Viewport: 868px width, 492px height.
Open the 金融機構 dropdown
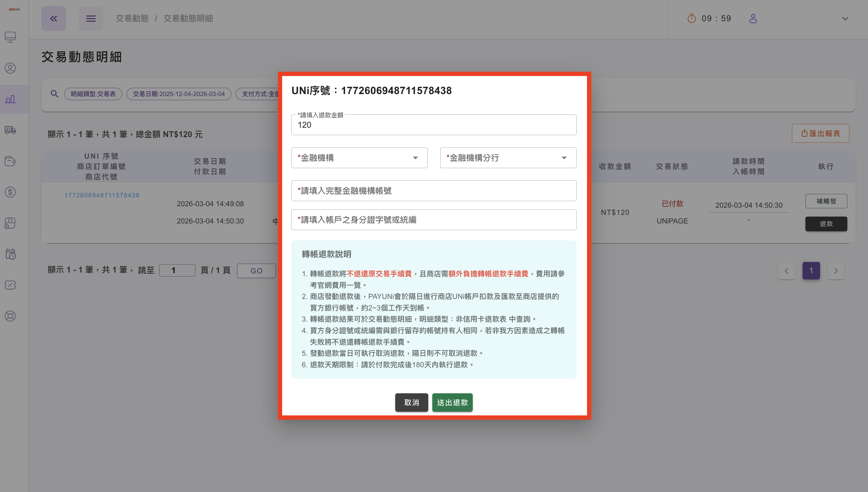tap(359, 157)
